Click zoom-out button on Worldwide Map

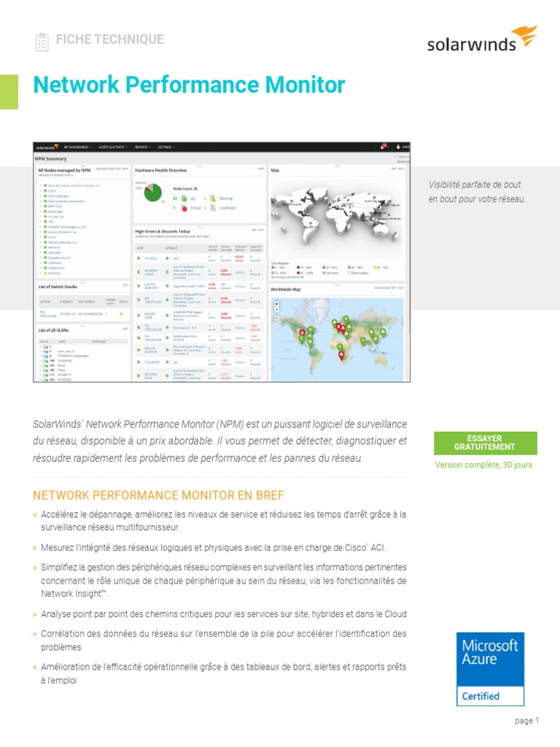pos(276,309)
